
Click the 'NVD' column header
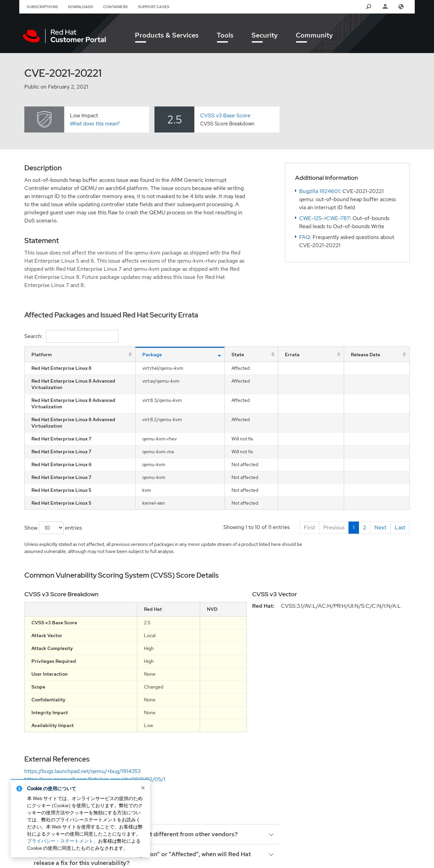tap(223, 609)
